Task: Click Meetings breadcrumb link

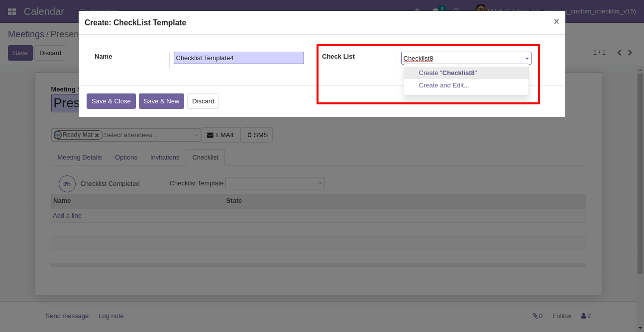Action: click(x=26, y=34)
